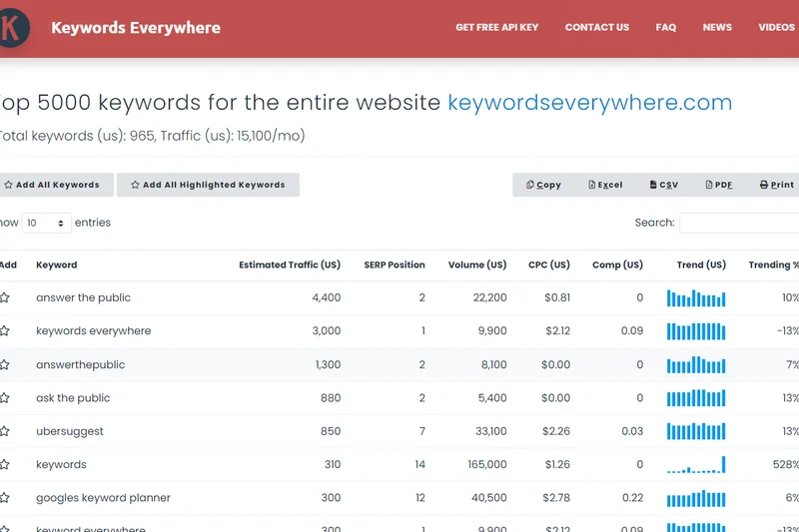
Task: Export the table as PDF
Action: tap(719, 185)
